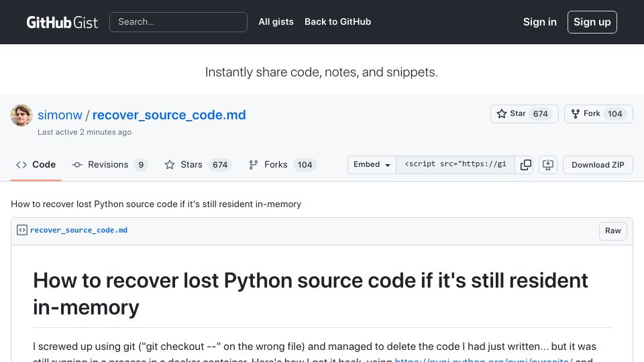Open All gists from the header

pos(276,21)
